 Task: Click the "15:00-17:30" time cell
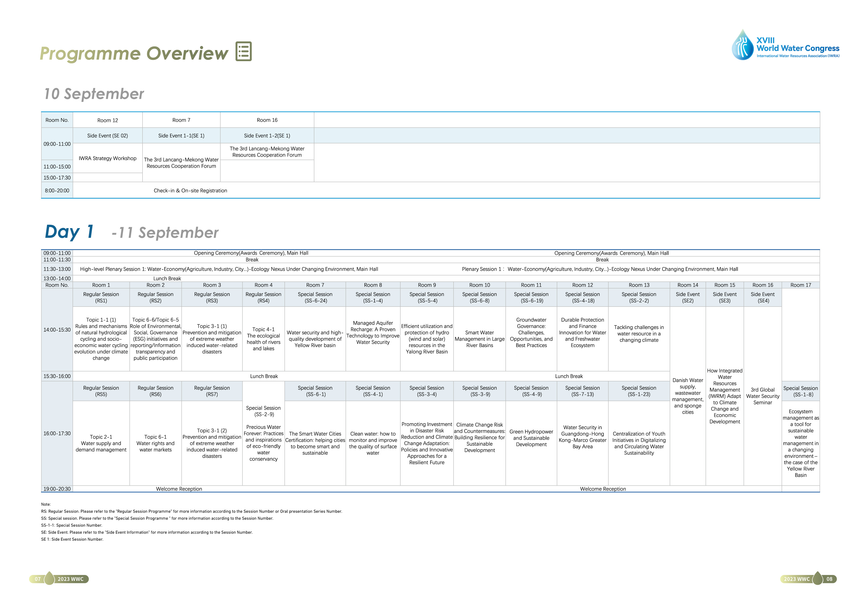[57, 178]
